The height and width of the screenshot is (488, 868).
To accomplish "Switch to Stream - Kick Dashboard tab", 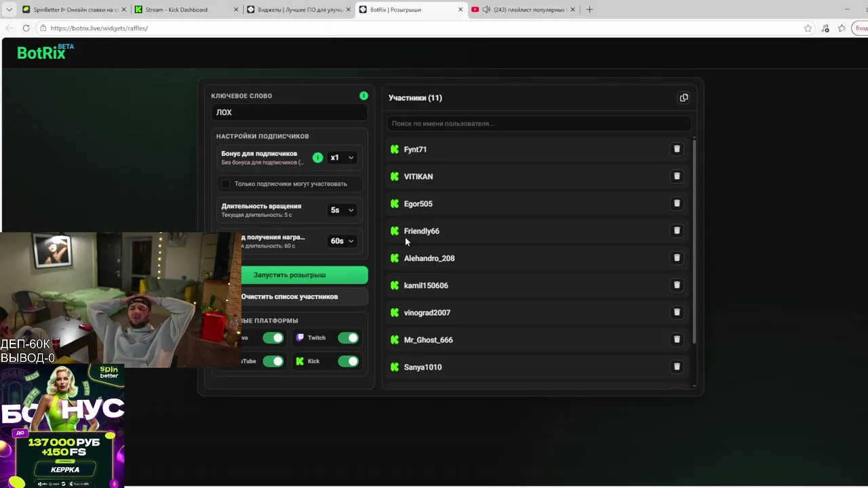I will click(x=186, y=9).
